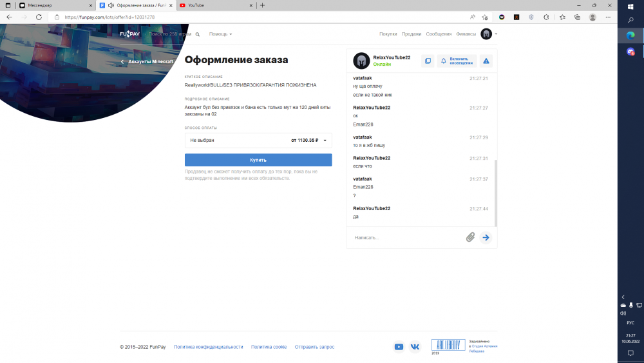This screenshot has height=363, width=644.
Task: Open Discord from the taskbar
Action: (630, 52)
